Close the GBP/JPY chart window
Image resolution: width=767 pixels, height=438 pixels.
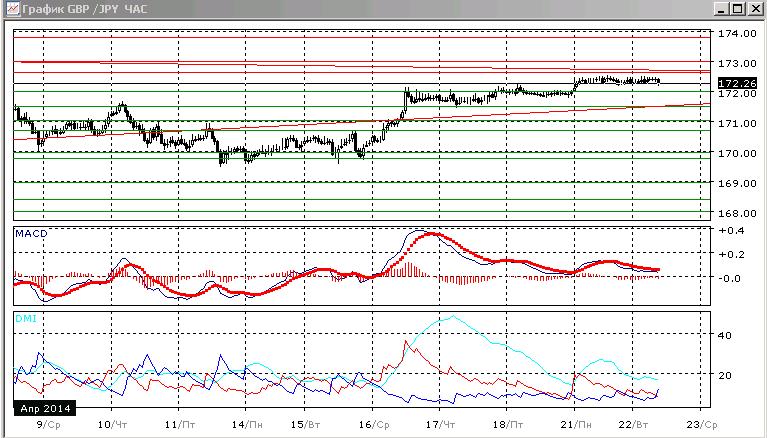click(755, 9)
